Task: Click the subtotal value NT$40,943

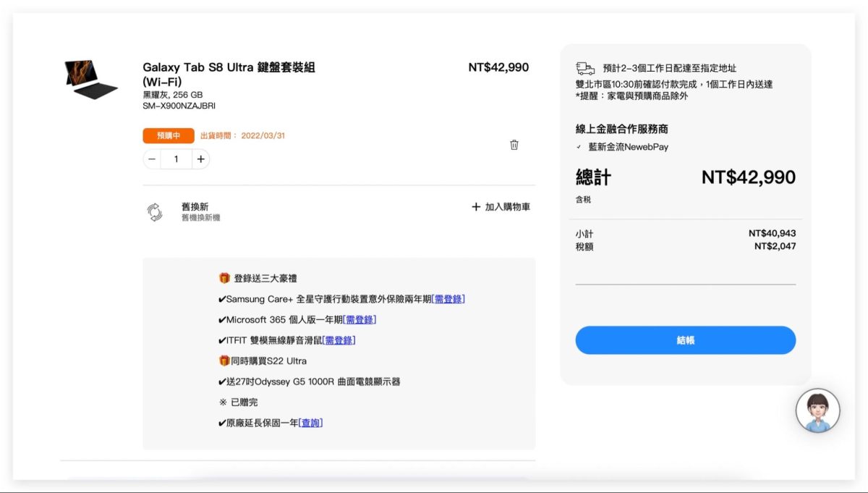Action: click(x=772, y=234)
